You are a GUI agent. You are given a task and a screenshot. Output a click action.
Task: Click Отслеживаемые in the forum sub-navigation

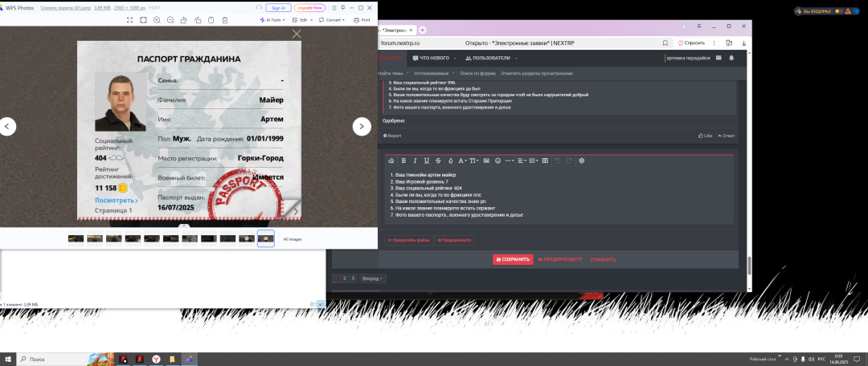pos(432,73)
